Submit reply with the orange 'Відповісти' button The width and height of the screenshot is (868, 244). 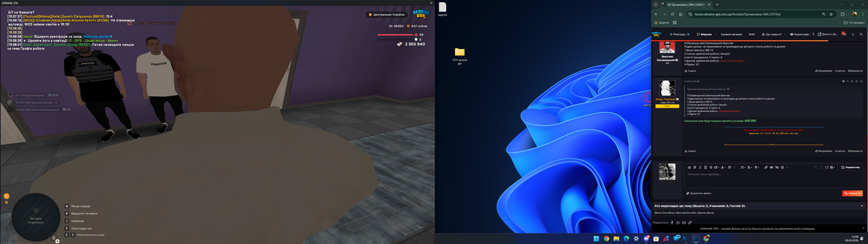852,193
